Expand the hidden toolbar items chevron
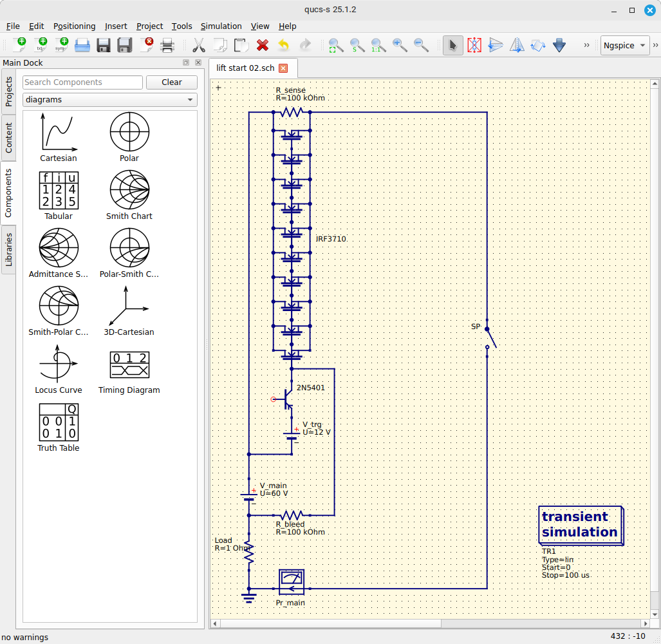Viewport: 661px width, 644px height. [x=586, y=45]
